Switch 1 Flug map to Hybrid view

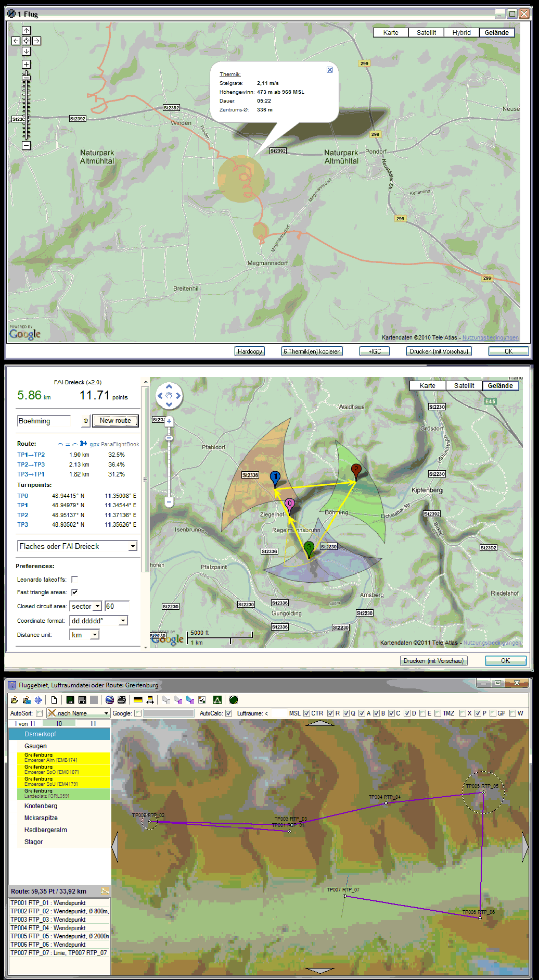click(x=461, y=32)
